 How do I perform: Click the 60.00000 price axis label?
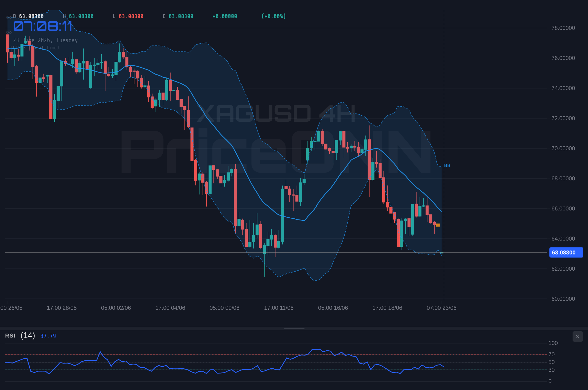pyautogui.click(x=563, y=299)
